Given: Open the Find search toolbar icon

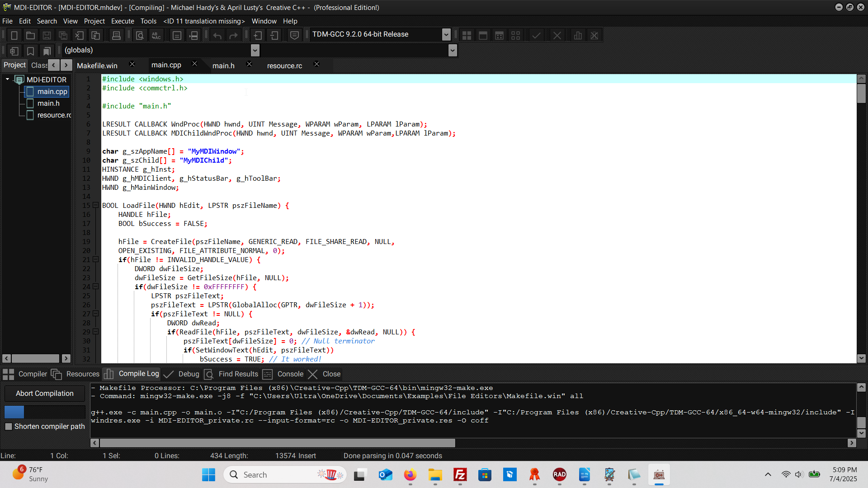Looking at the screenshot, I should [140, 35].
